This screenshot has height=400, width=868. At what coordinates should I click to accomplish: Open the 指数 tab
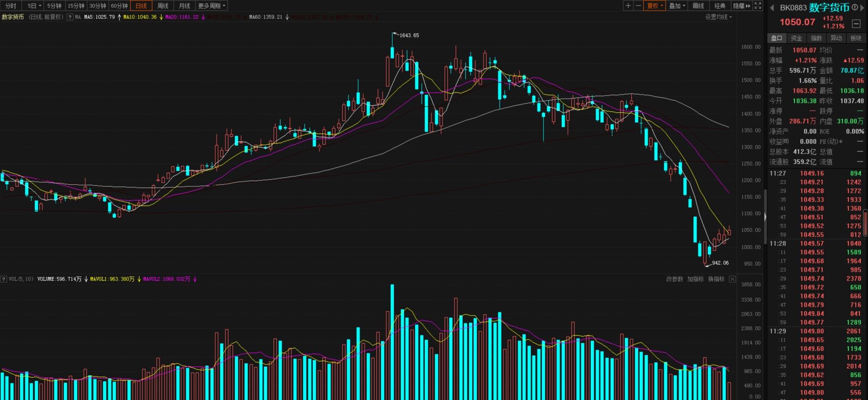tap(816, 38)
